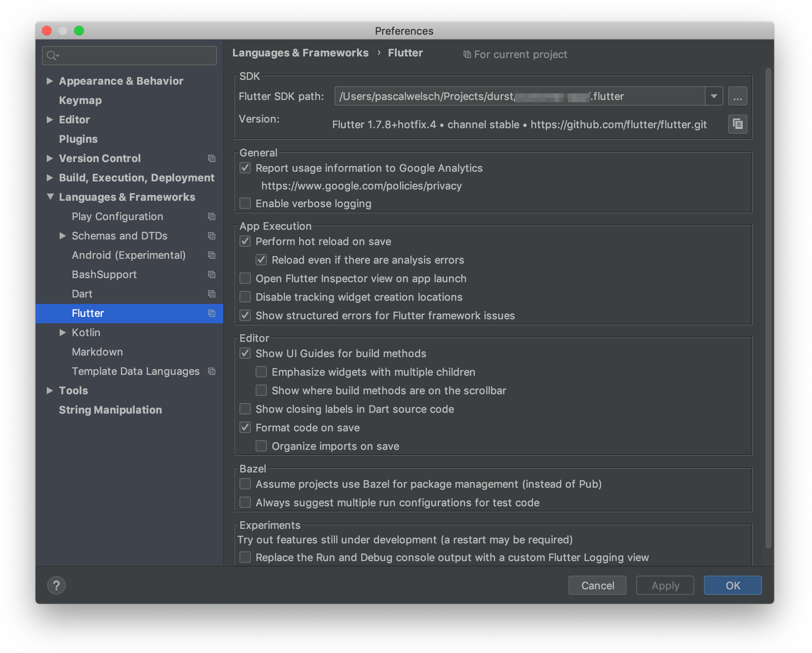
Task: Open Google privacy policy link
Action: (361, 186)
